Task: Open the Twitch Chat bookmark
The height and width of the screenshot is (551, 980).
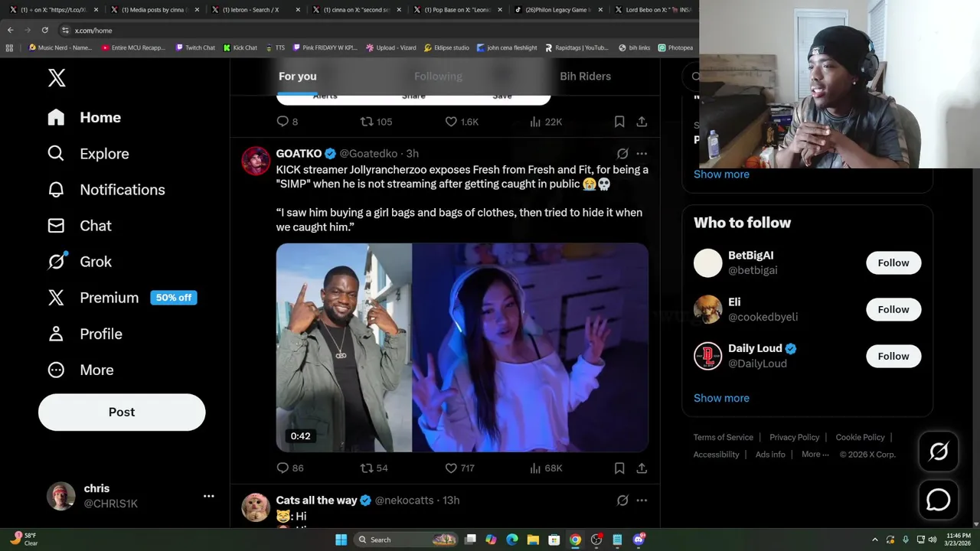Action: [x=195, y=47]
